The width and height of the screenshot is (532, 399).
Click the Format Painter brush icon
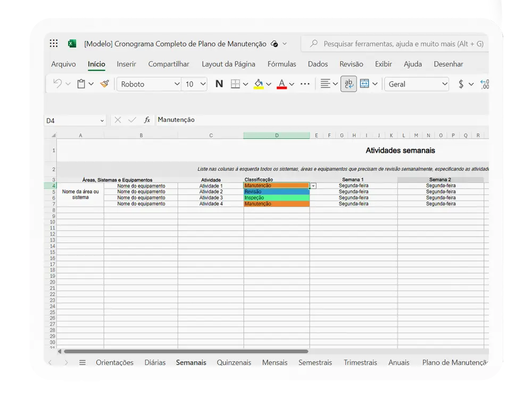point(104,84)
